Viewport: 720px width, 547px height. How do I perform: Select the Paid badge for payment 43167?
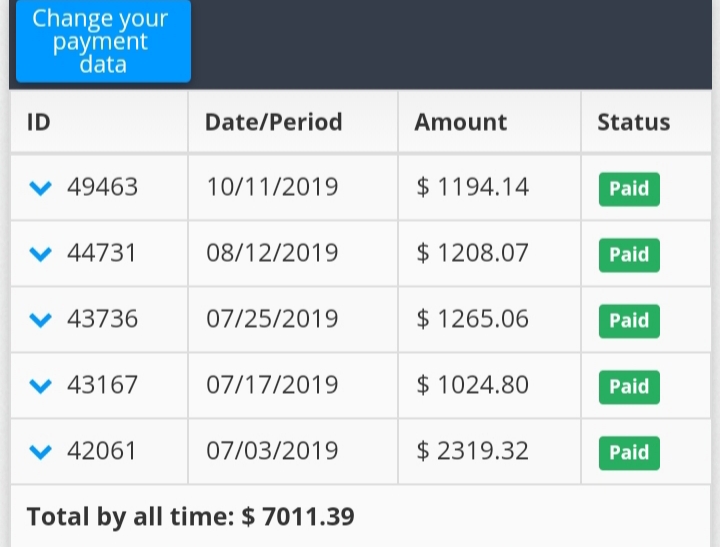tap(629, 387)
